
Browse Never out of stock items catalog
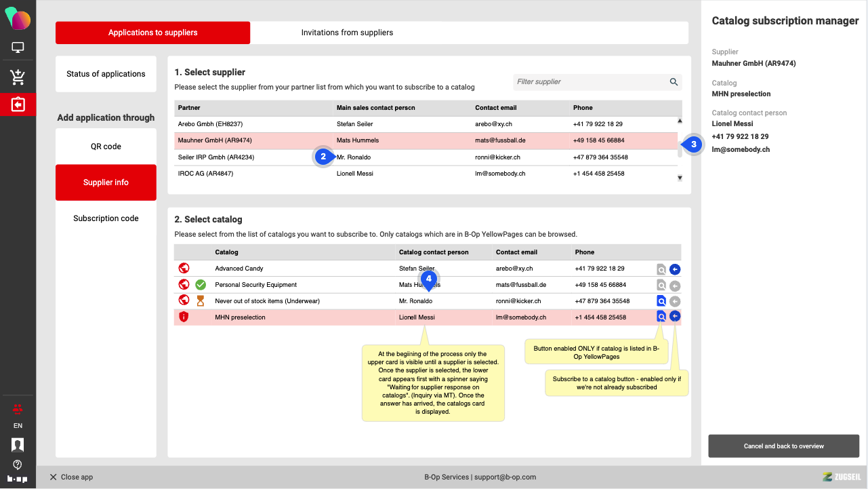pos(661,301)
